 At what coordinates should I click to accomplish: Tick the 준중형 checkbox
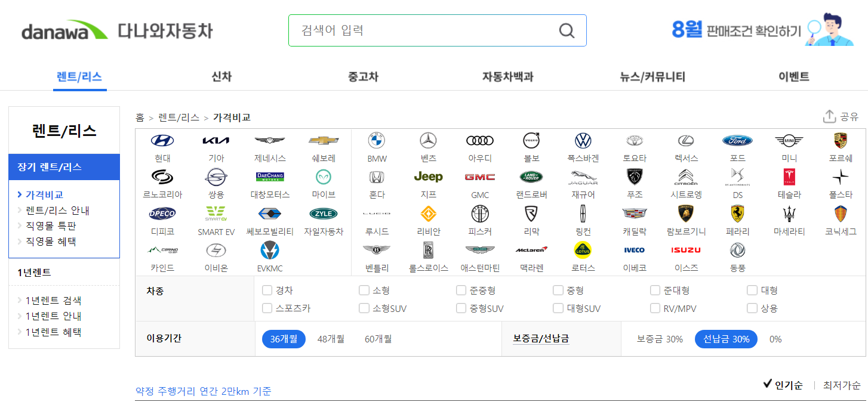461,290
